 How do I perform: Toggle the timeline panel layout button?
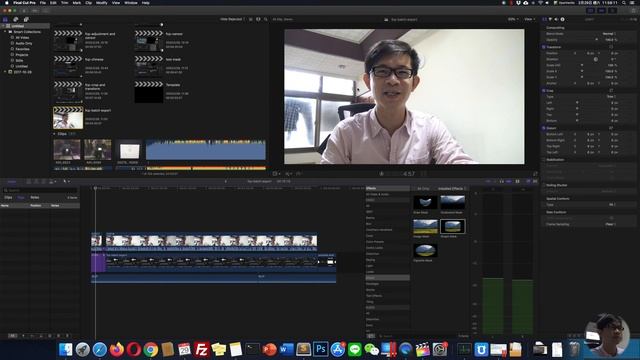602,11
